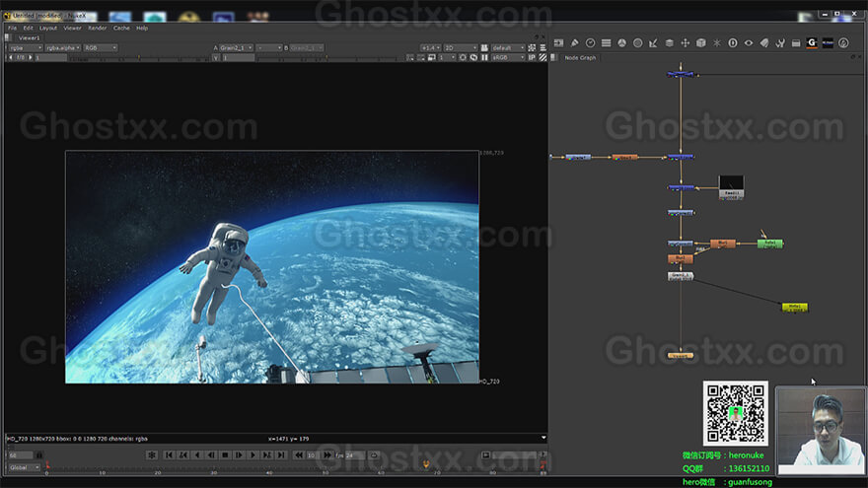
Task: Open the zoom level dropdown
Action: (x=430, y=48)
